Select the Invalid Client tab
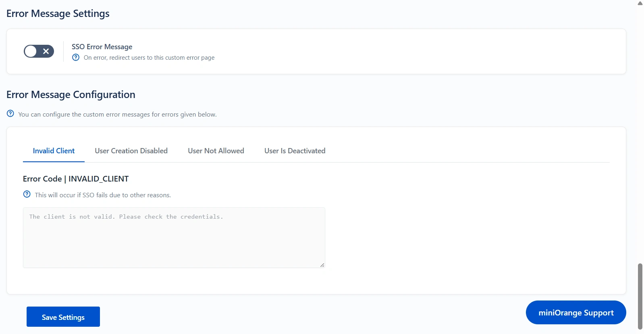 tap(54, 151)
